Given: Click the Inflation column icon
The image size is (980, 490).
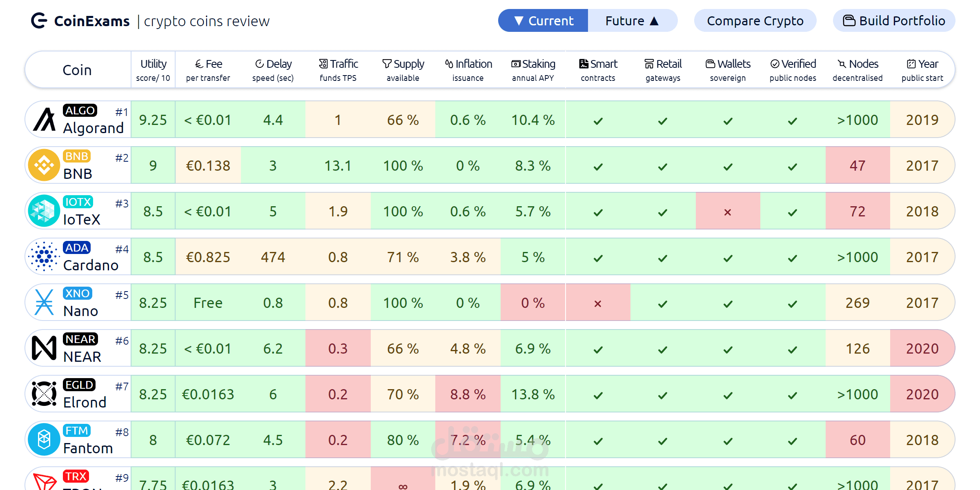Looking at the screenshot, I should (x=449, y=64).
